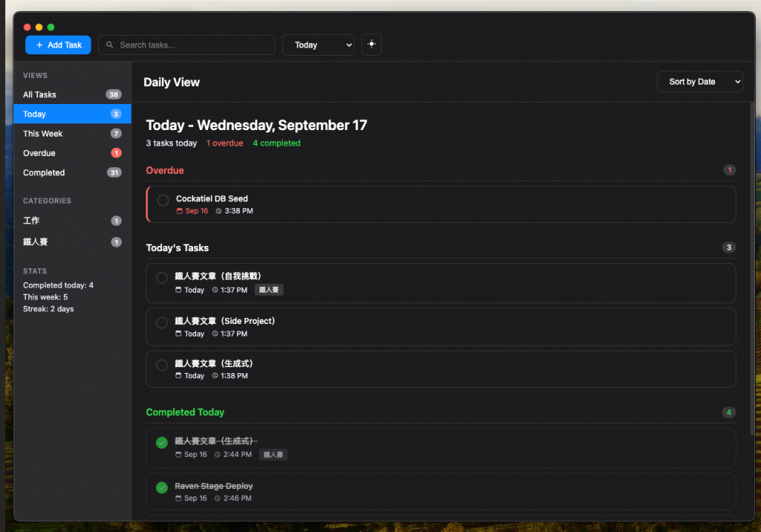
Task: Click the '3 tasks today' summary text
Action: pyautogui.click(x=172, y=143)
